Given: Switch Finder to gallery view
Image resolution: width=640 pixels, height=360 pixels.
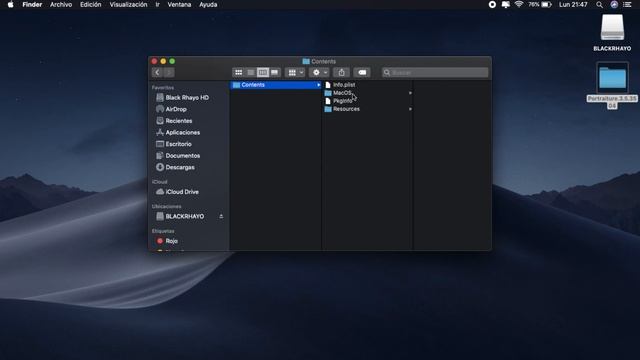Looking at the screenshot, I should pos(275,72).
